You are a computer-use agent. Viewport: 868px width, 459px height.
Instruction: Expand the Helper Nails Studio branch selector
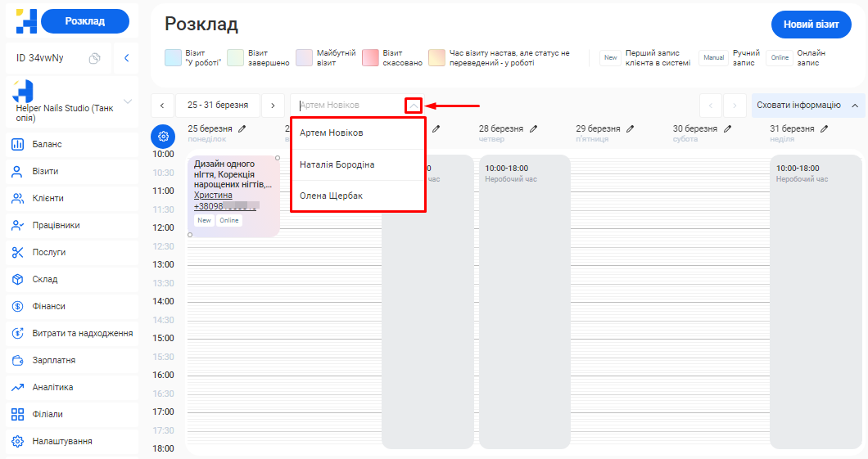[x=127, y=101]
